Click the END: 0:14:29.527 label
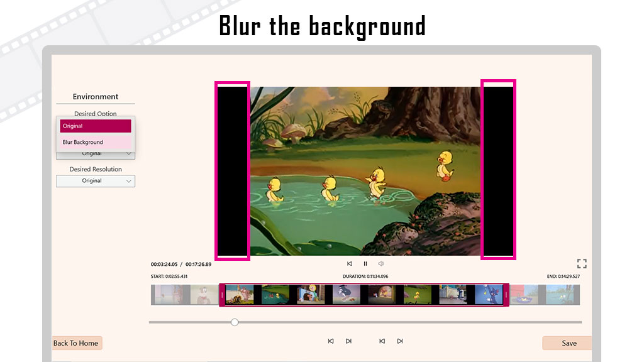Viewport: 644px width, 362px height. (x=563, y=277)
